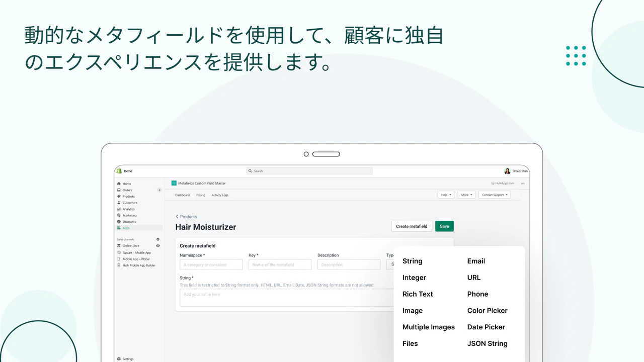Click the Apps grid icon
Image resolution: width=644 pixels, height=362 pixels.
(119, 228)
